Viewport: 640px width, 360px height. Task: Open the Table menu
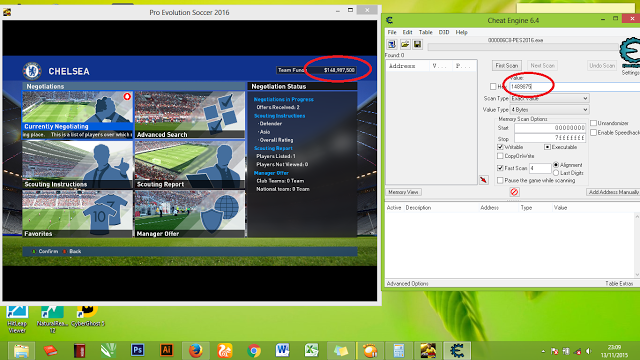coord(425,32)
